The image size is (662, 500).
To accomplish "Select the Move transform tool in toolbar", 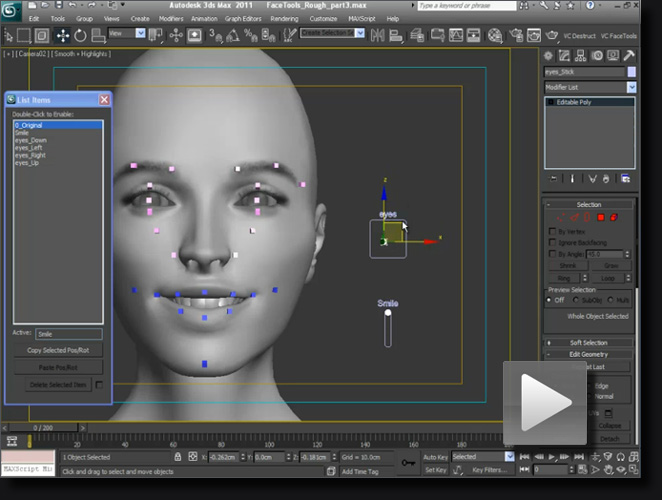I will tap(62, 35).
